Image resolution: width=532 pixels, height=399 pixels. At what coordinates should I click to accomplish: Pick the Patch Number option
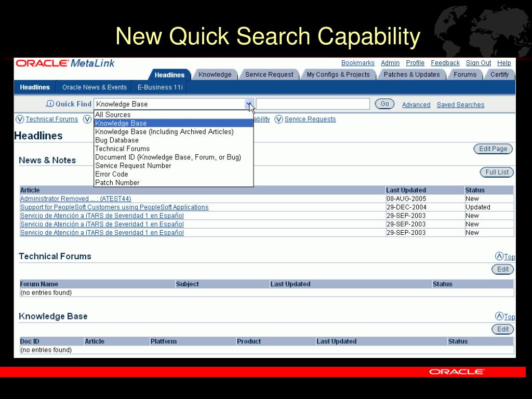coord(174,182)
